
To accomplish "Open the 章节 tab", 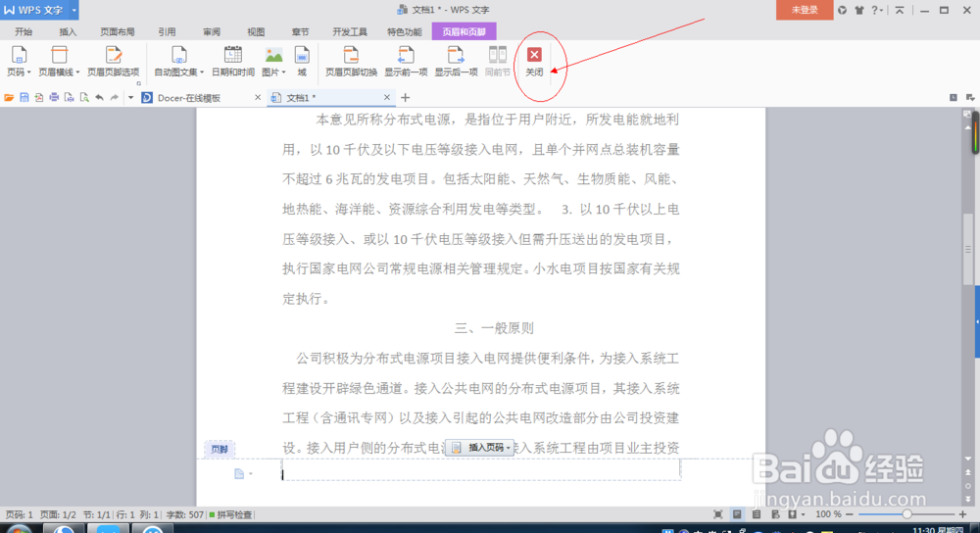I will (300, 32).
